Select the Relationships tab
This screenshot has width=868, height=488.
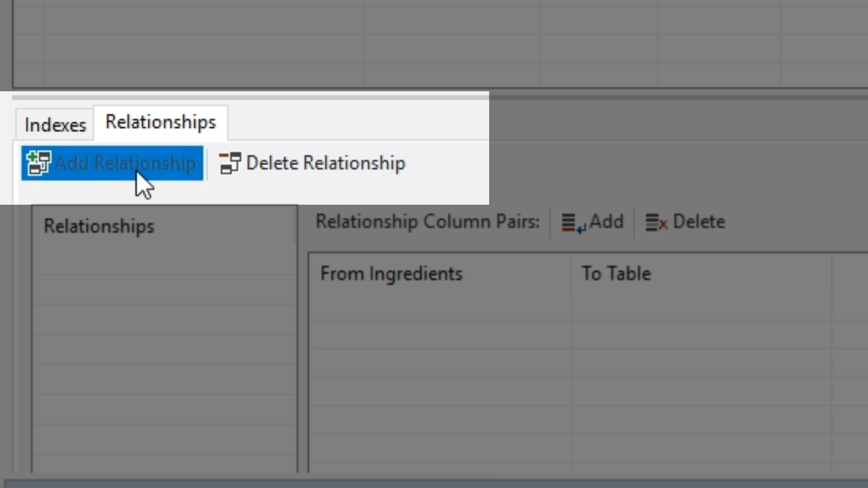tap(160, 122)
